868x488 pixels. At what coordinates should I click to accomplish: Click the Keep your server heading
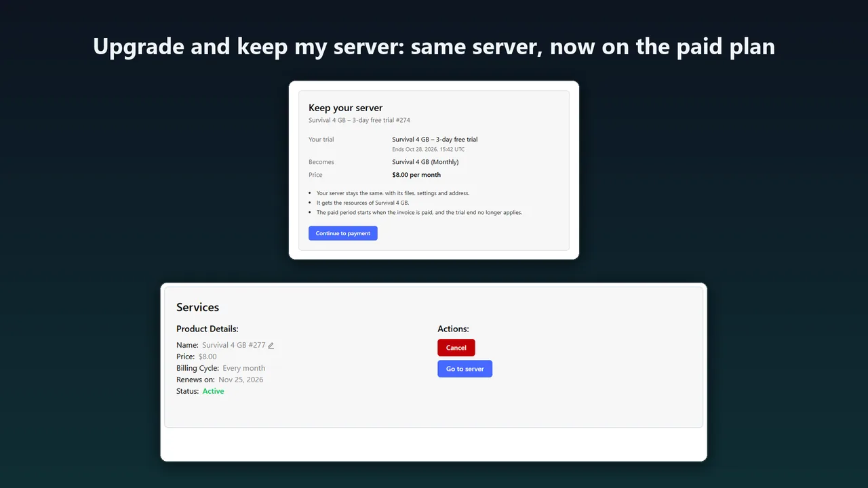pos(346,108)
